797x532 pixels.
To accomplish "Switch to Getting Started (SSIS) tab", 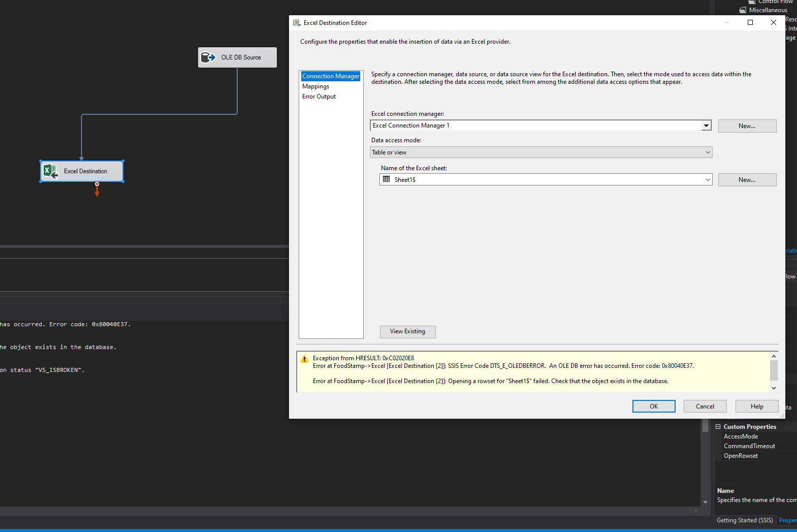I will point(744,520).
